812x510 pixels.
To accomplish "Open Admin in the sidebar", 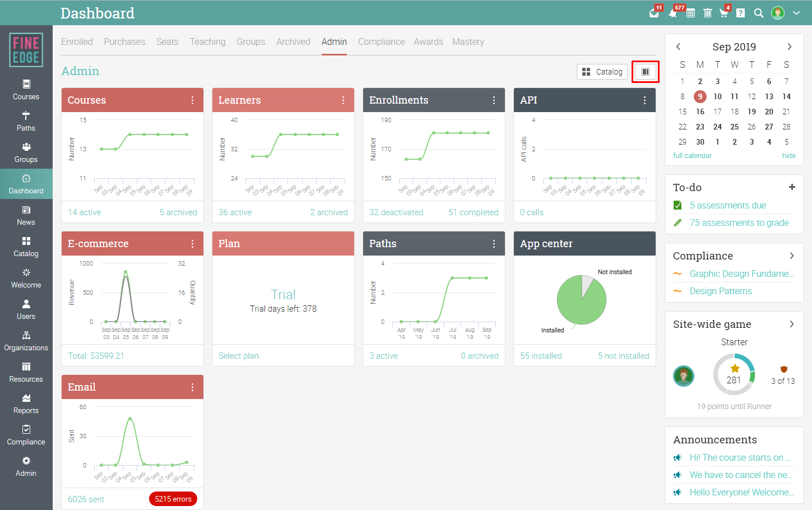I will point(26,466).
